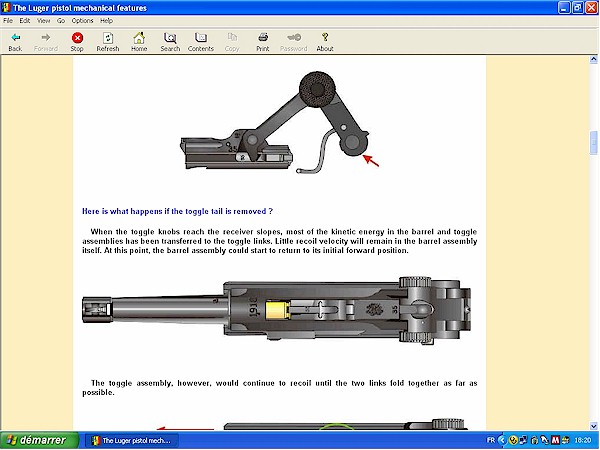The image size is (600, 450).
Task: Open the View menu
Action: coord(43,21)
